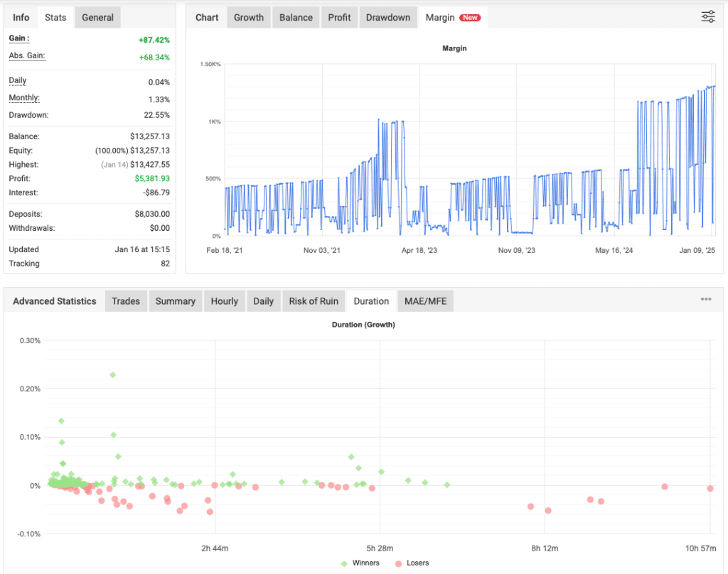Click the underlined Gain label

coord(19,38)
